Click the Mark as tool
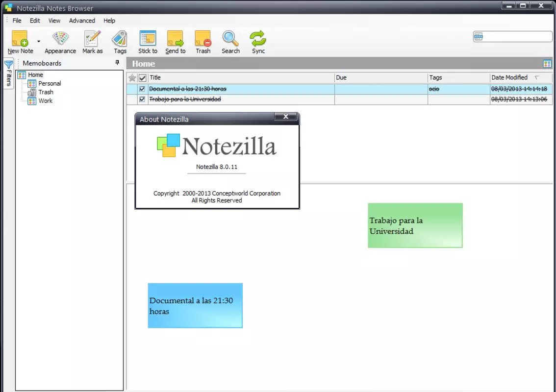This screenshot has height=392, width=556. click(92, 42)
